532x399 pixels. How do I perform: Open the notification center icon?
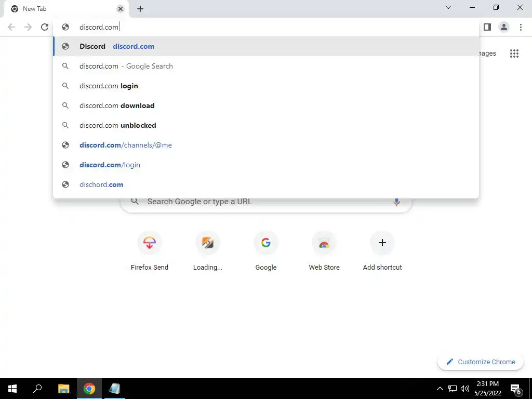[516, 389]
